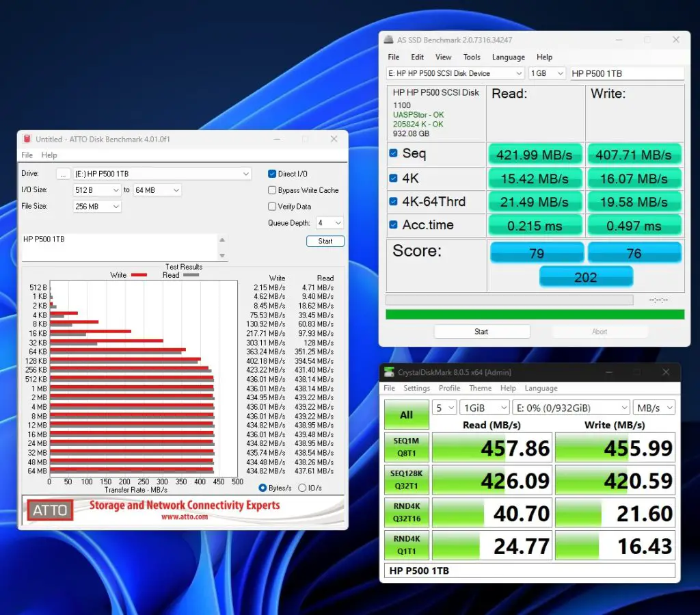Enable Verify Data checkbox
The image size is (700, 615).
coord(272,207)
